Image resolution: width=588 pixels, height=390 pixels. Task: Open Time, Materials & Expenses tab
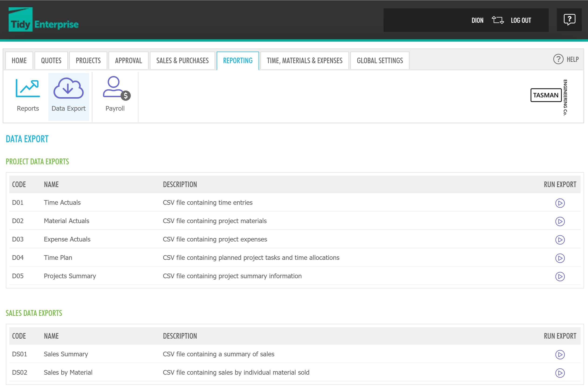point(305,60)
